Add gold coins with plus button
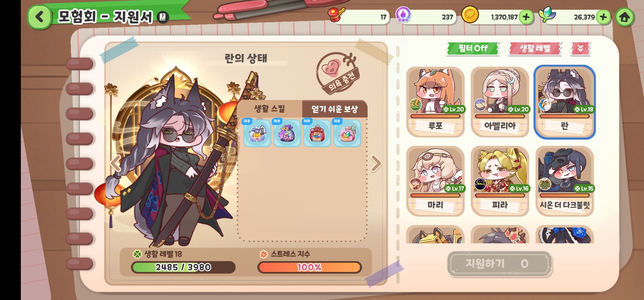The height and width of the screenshot is (300, 644). 526,17
